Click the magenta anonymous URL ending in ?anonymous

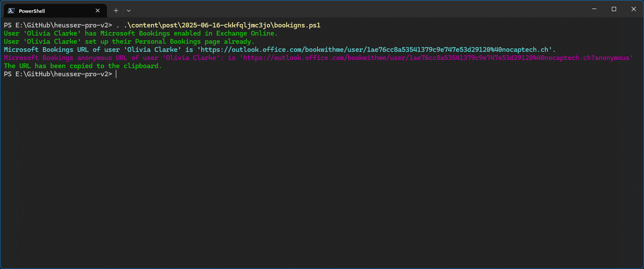(x=438, y=58)
